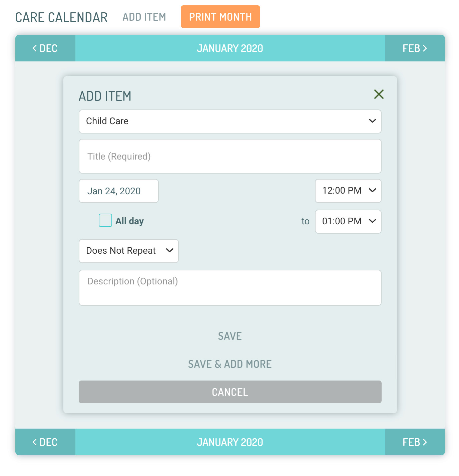Go to next month FEB in top bar
The width and height of the screenshot is (459, 476).
pyautogui.click(x=415, y=48)
